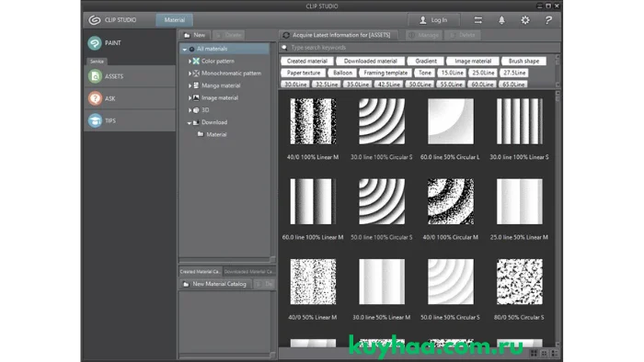Expand the Monochromatic pattern tree node
This screenshot has width=644, height=362.
point(190,74)
